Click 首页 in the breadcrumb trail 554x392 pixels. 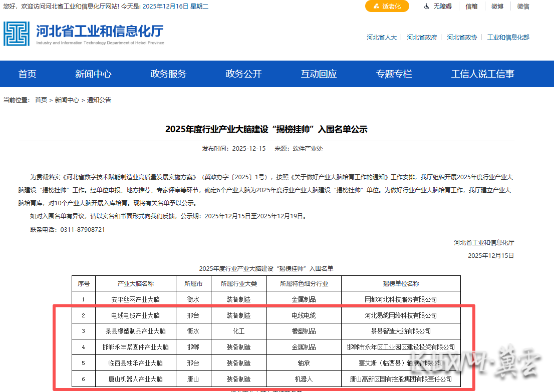41,100
